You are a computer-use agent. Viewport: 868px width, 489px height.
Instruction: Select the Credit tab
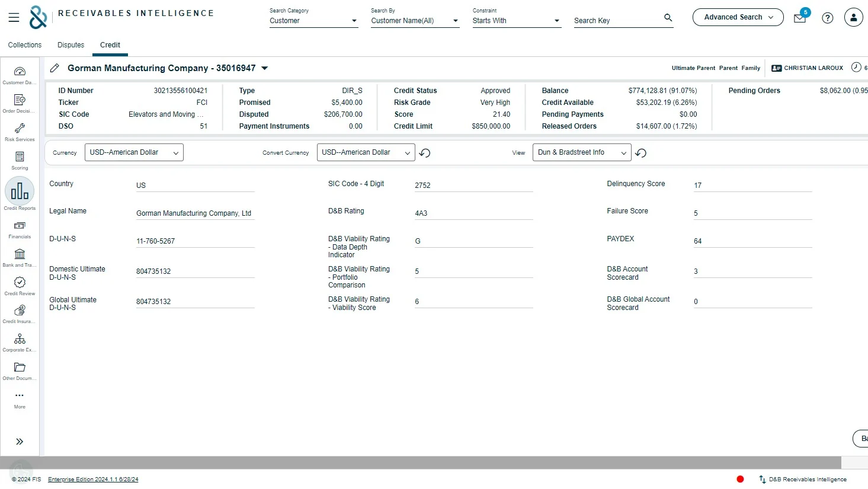(110, 45)
